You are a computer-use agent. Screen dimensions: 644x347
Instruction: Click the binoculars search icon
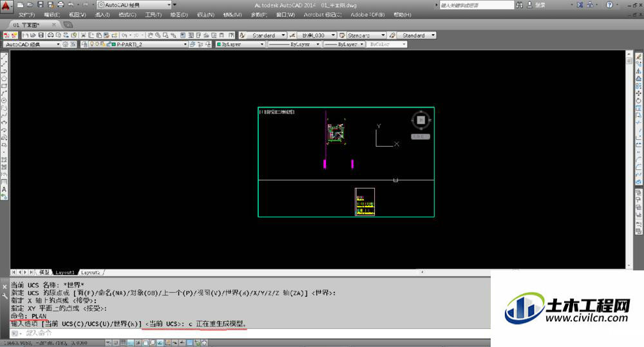pos(520,5)
